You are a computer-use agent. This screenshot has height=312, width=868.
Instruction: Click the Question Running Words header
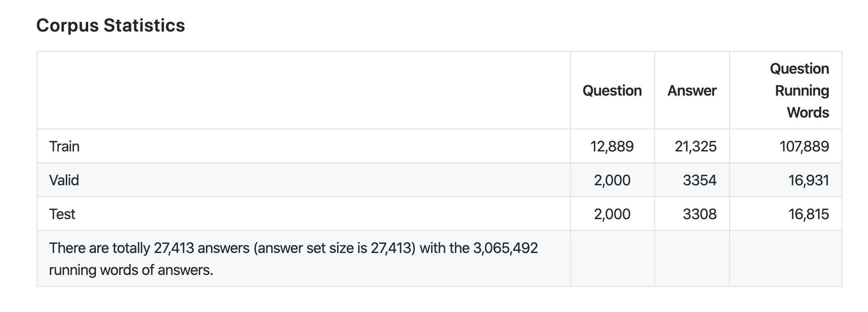click(x=799, y=91)
